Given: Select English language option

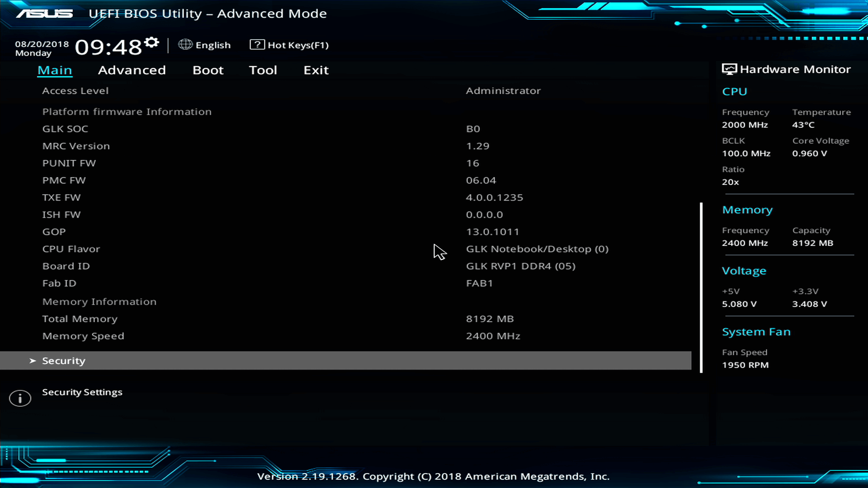Looking at the screenshot, I should [213, 45].
